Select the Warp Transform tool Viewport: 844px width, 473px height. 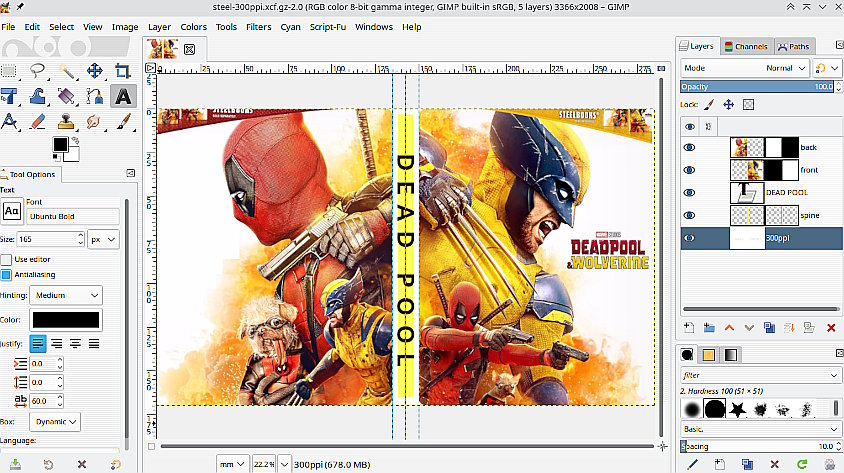tap(37, 96)
